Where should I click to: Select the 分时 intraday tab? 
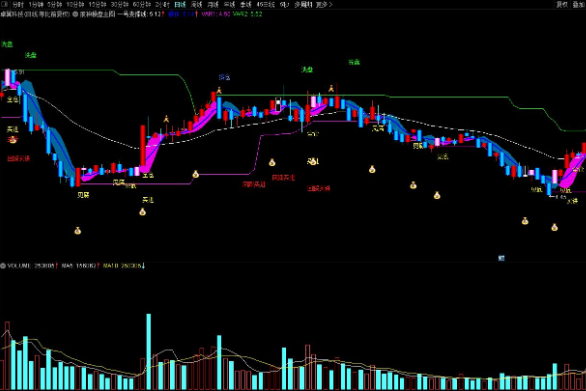18,4
